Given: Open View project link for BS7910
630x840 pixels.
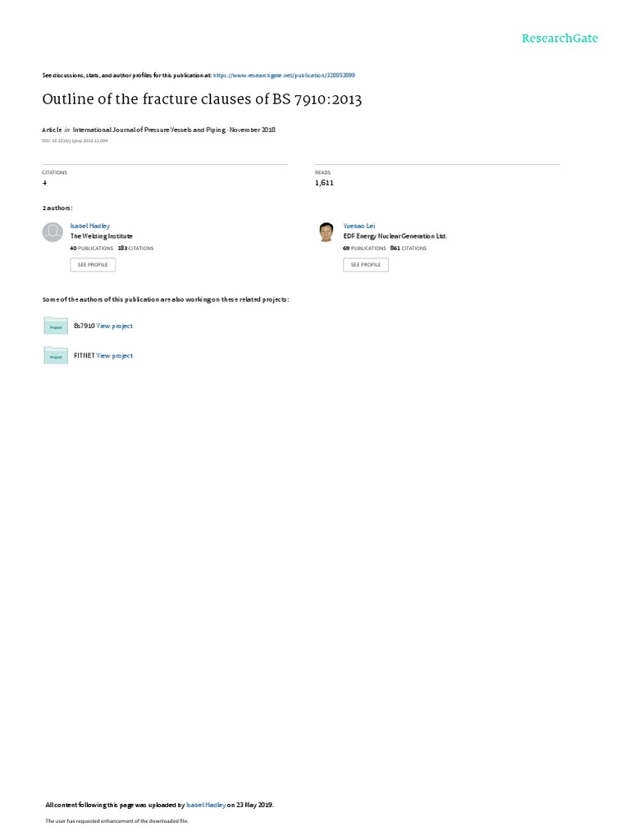Looking at the screenshot, I should (x=114, y=326).
